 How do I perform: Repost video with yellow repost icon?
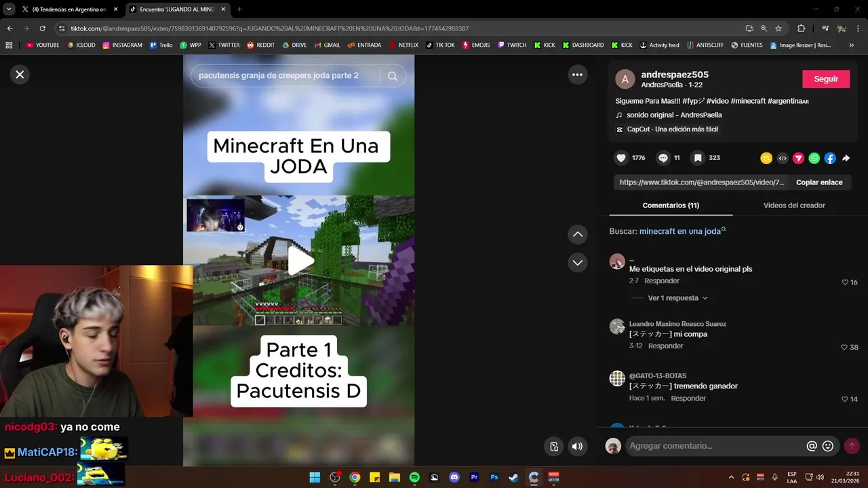point(766,158)
